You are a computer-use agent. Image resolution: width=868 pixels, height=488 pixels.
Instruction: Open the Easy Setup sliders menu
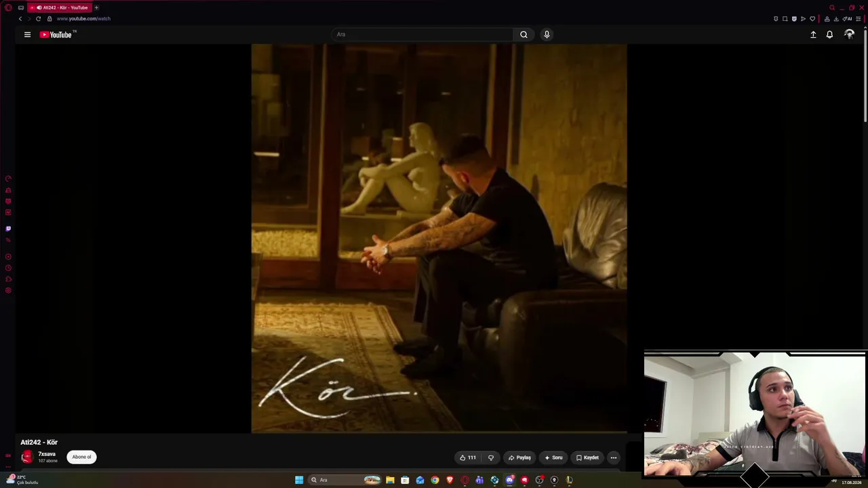(x=859, y=19)
